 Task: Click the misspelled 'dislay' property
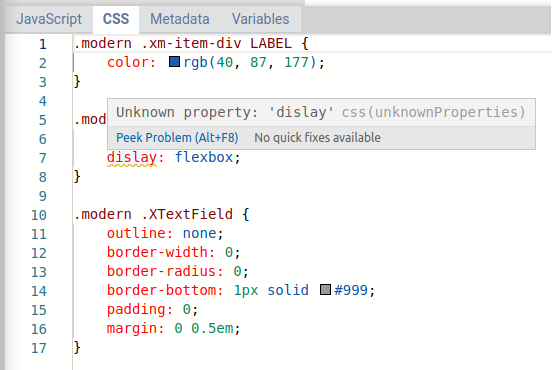132,158
